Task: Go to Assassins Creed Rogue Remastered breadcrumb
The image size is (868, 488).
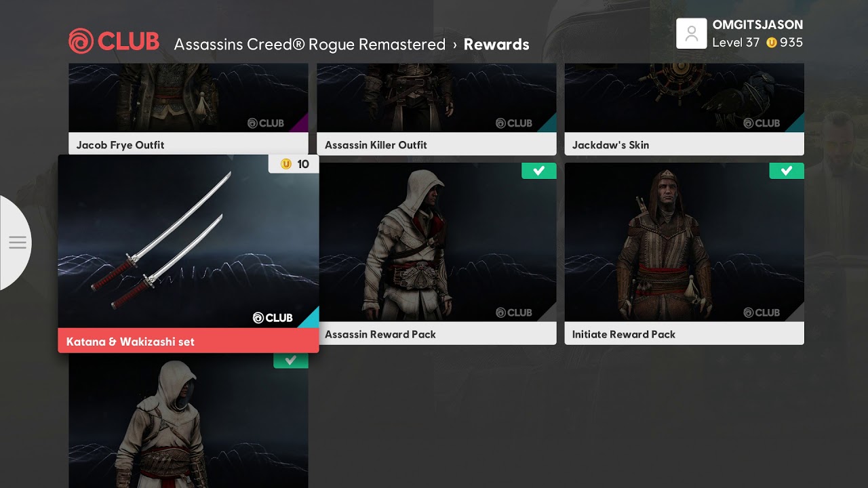Action: 309,45
